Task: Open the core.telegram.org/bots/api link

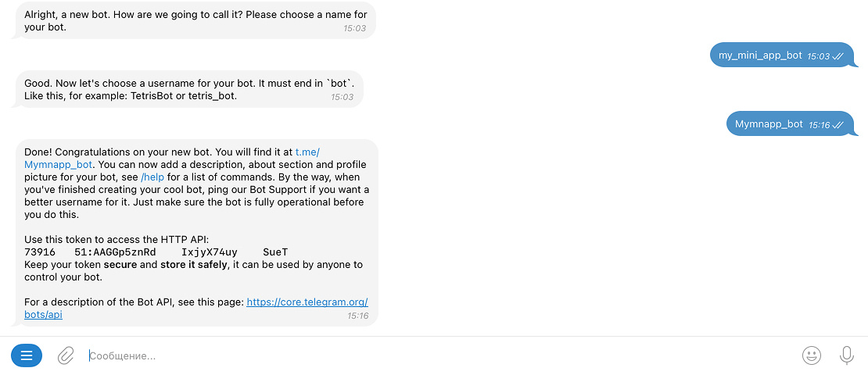Action: [307, 302]
